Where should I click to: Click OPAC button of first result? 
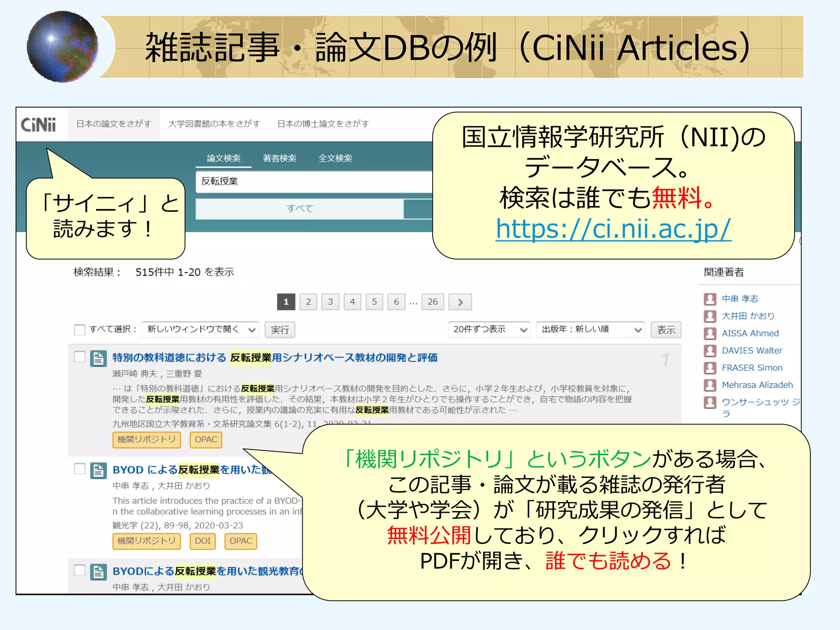click(x=206, y=440)
